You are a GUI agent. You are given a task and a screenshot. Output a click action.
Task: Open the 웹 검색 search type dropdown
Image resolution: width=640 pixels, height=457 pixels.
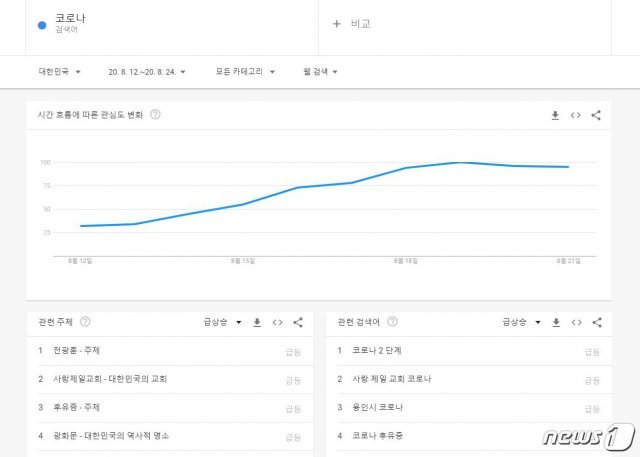coord(321,72)
